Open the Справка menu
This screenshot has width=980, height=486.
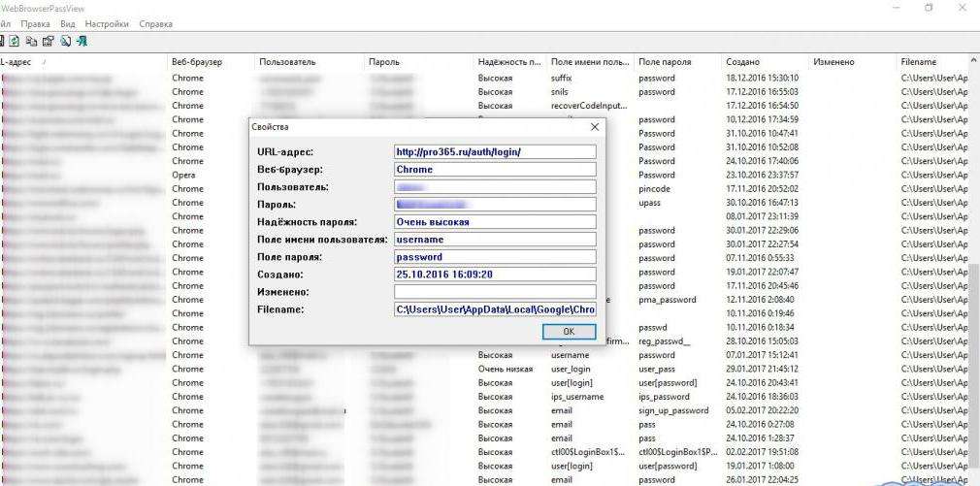[156, 23]
